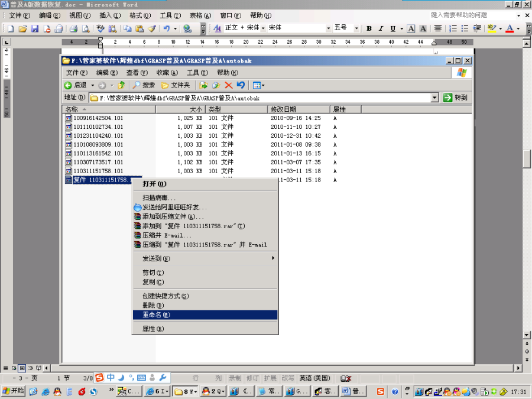Open the 插入 menu in Word

[109, 15]
